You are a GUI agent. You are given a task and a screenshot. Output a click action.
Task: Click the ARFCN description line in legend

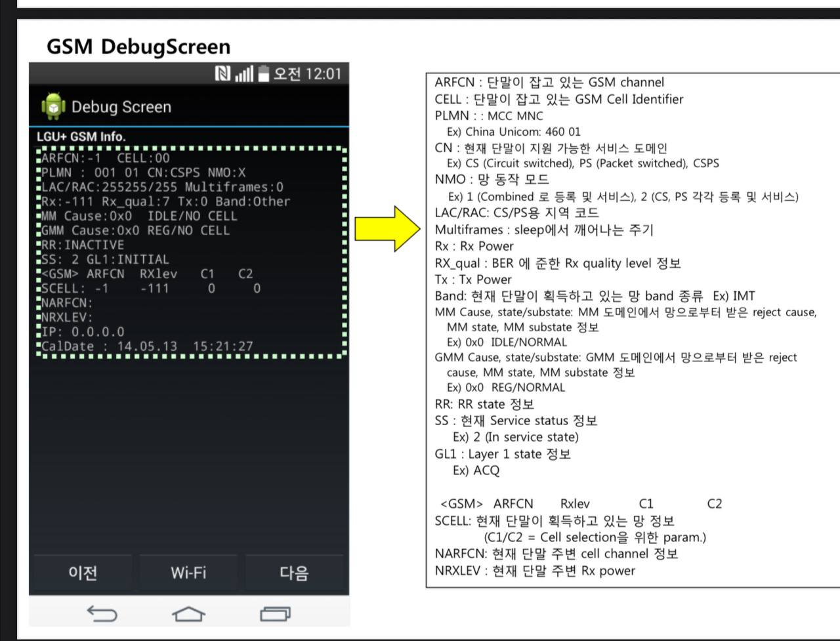[x=549, y=82]
